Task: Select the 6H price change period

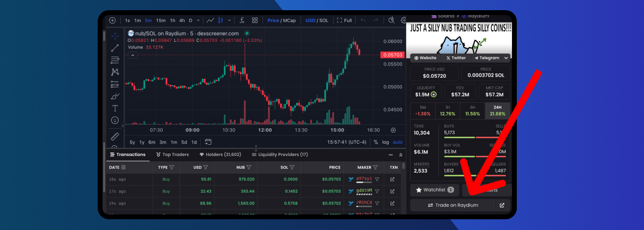Action: click(472, 110)
